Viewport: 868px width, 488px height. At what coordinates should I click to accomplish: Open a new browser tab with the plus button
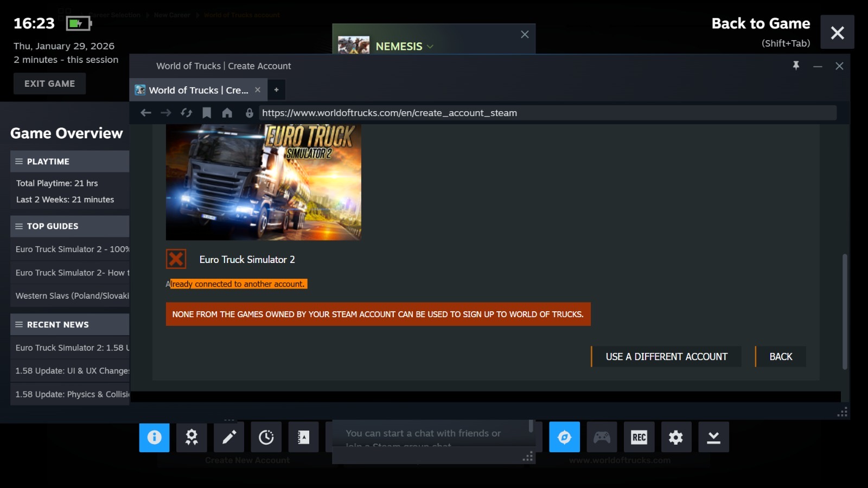pos(277,90)
